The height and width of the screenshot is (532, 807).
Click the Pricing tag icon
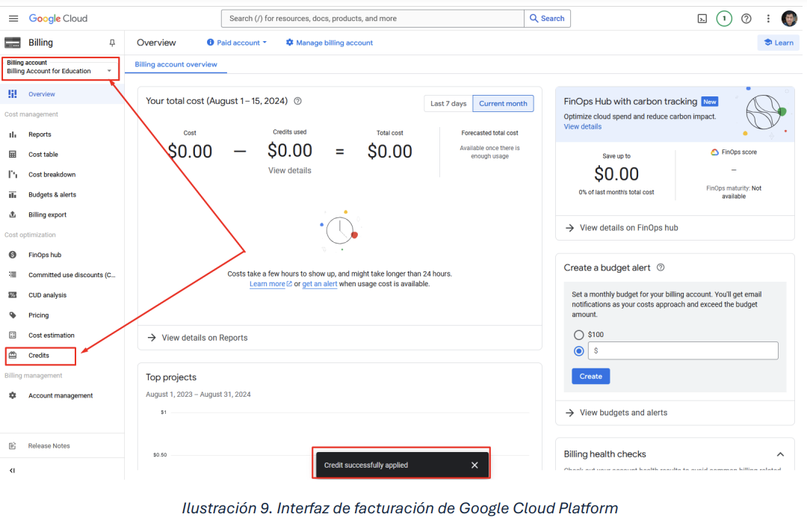[x=13, y=315]
